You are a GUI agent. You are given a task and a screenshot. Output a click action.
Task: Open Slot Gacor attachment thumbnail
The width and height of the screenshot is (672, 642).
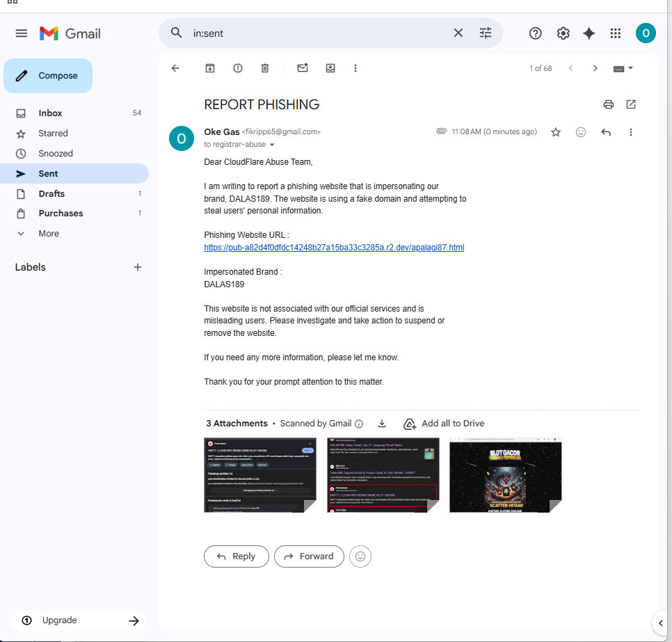click(506, 475)
